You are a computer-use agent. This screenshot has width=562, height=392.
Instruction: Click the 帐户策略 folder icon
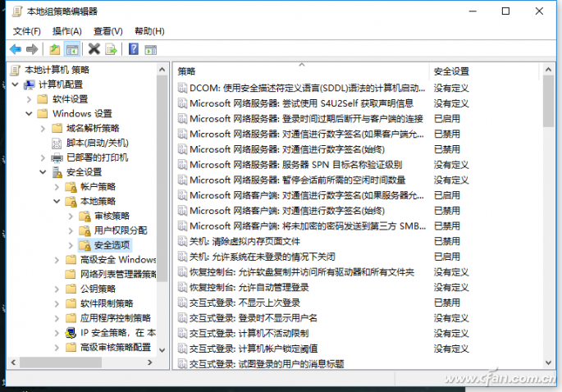point(71,187)
